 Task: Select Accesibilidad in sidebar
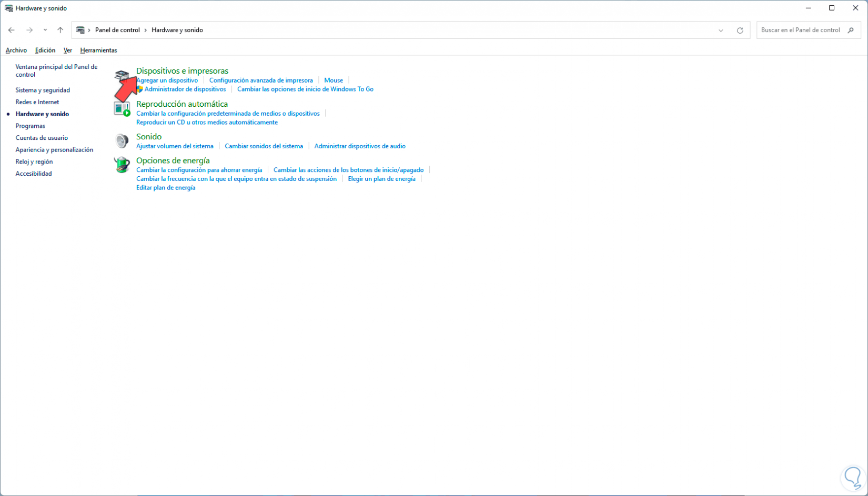[34, 174]
